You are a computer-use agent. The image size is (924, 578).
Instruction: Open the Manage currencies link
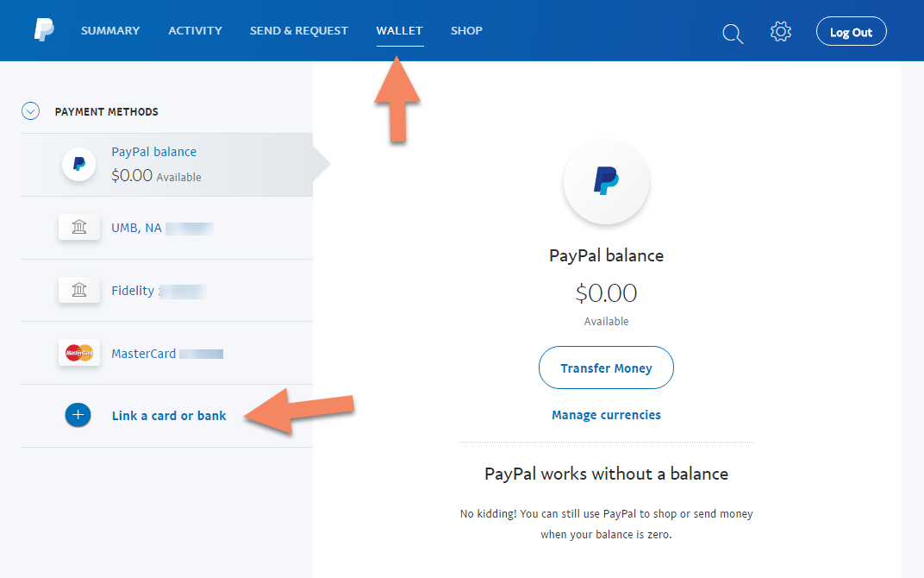(x=607, y=415)
